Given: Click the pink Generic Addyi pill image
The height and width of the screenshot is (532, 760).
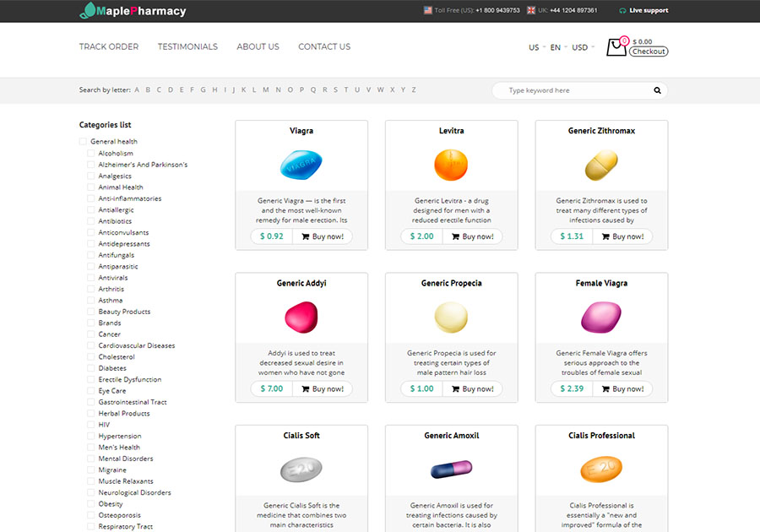Looking at the screenshot, I should pos(301,318).
